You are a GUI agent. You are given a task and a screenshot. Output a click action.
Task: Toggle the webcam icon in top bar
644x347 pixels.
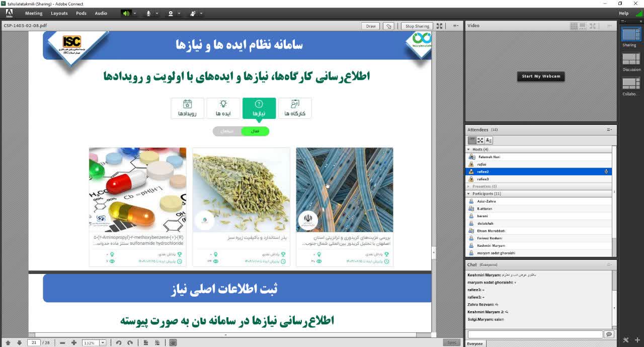click(171, 13)
